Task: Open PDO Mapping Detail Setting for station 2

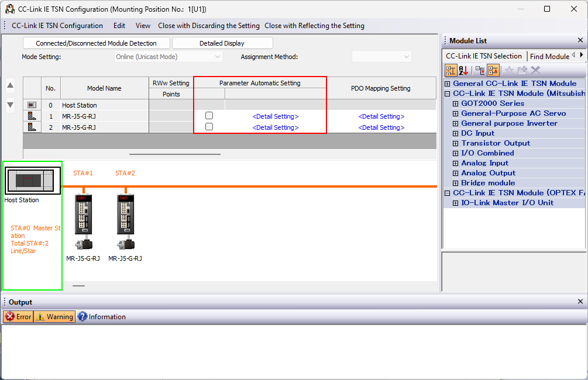Action: tap(381, 127)
